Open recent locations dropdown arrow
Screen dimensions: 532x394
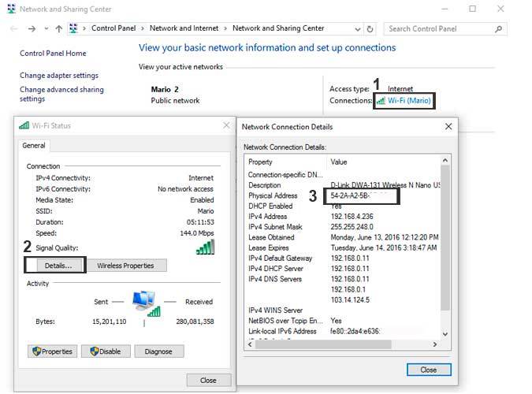pyautogui.click(x=47, y=29)
